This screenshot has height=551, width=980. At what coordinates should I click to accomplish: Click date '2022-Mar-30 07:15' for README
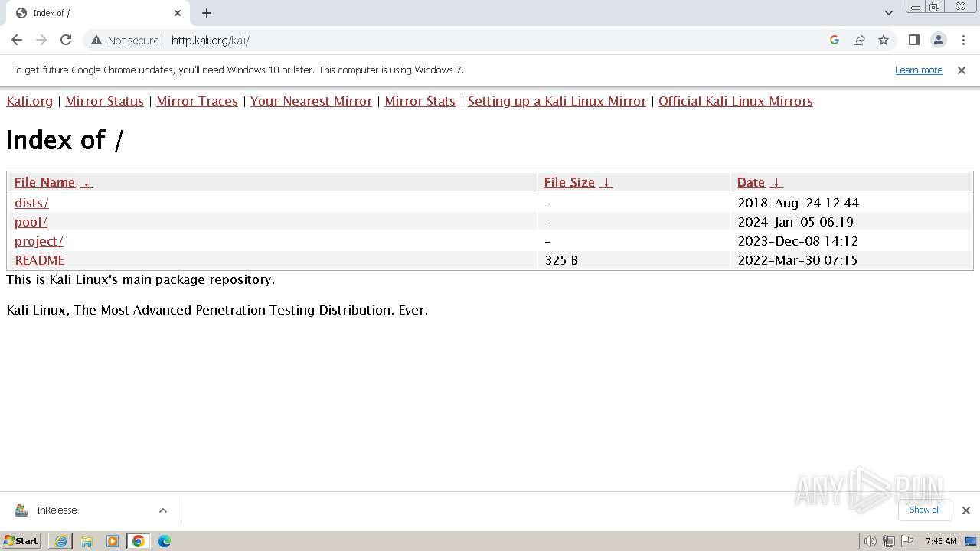pos(798,260)
